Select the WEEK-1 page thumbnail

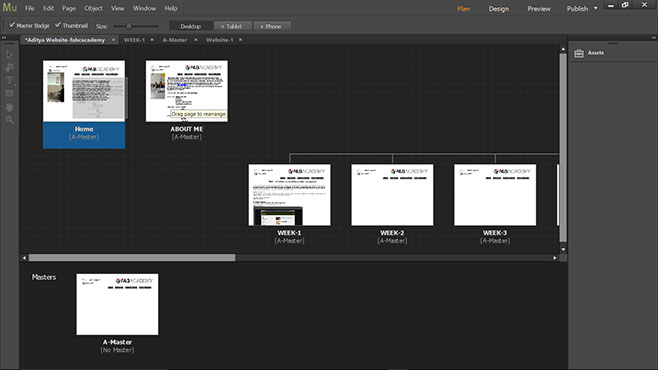tap(290, 195)
